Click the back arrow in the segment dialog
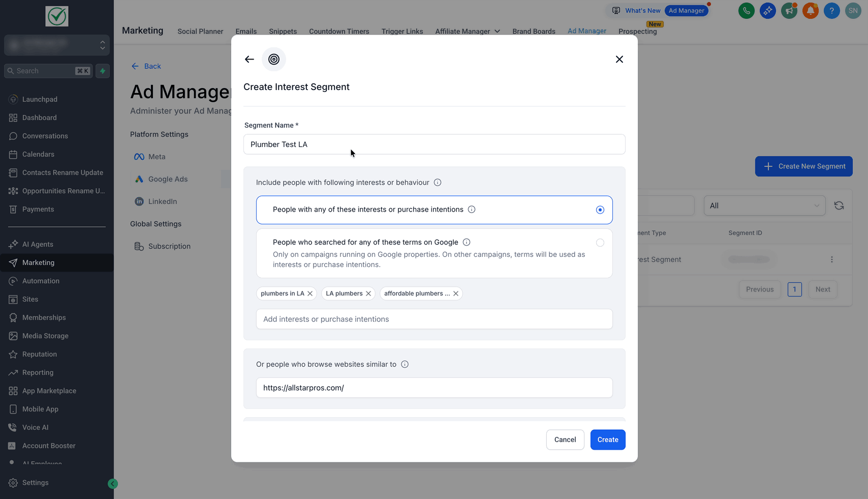The image size is (868, 499). tap(249, 60)
